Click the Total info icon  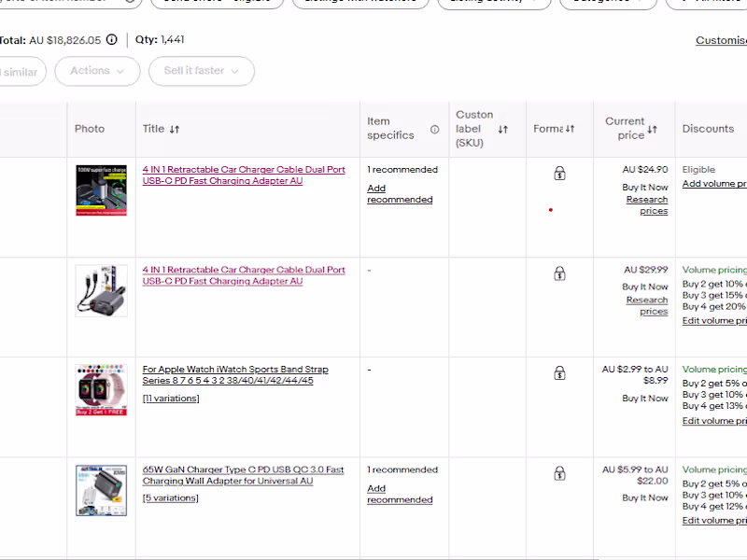point(111,39)
